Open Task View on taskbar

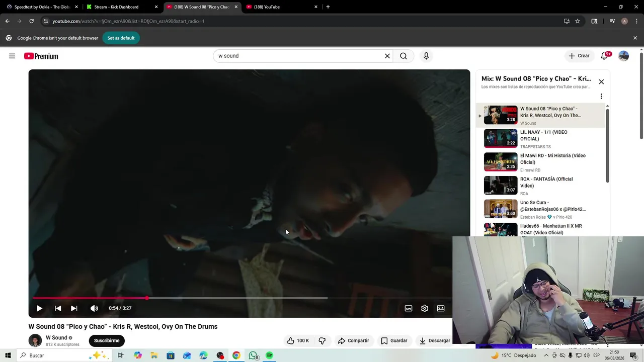(x=121, y=355)
